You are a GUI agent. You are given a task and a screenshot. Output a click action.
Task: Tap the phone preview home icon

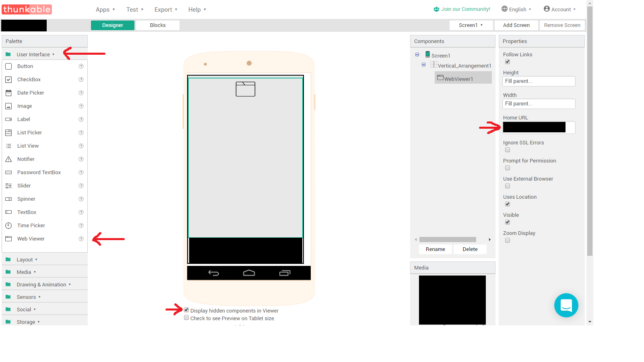pos(249,273)
